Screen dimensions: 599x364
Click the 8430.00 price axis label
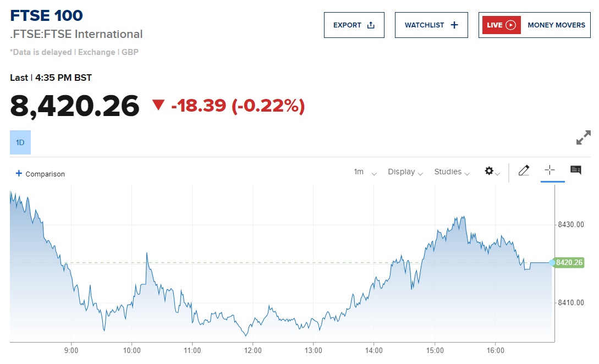pyautogui.click(x=570, y=225)
